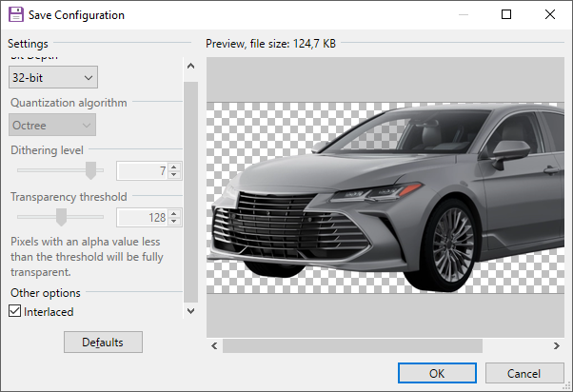The image size is (573, 392).
Task: Click the Dithering level value field
Action: (141, 171)
